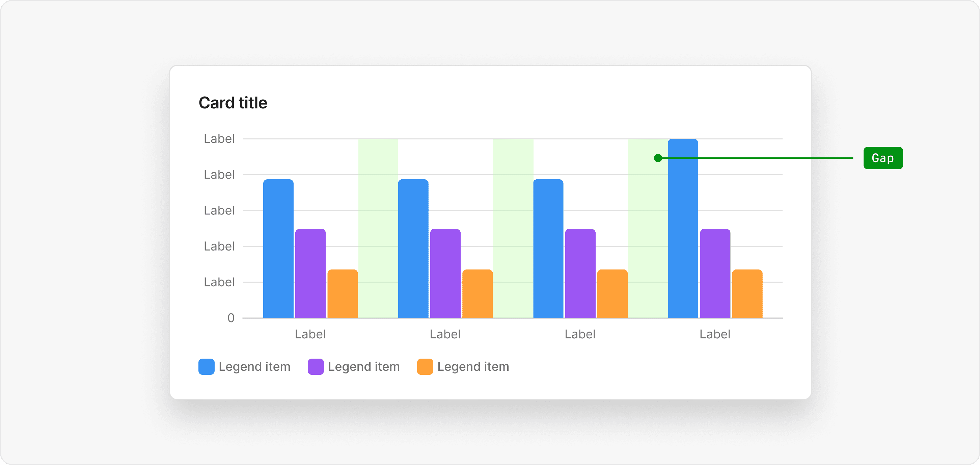Click the purple legend color swatch
The width and height of the screenshot is (980, 465).
coord(316,366)
